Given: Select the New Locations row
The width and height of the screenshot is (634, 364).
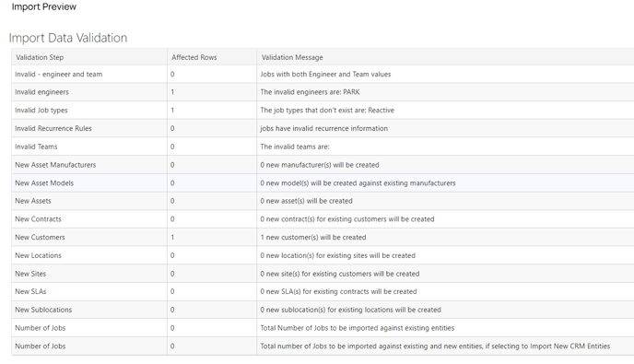Looking at the screenshot, I should click(x=323, y=255).
